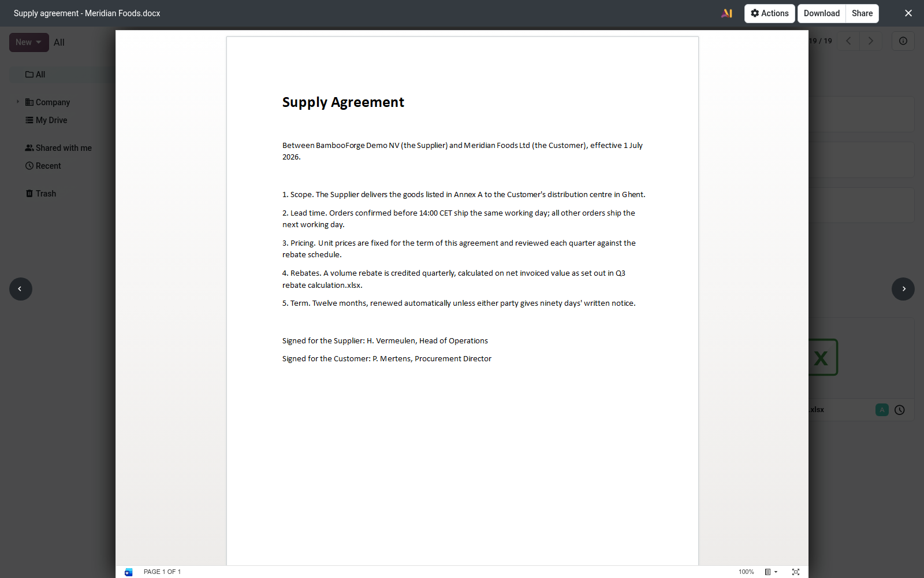Toggle the info details panel button
This screenshot has width=924, height=578.
tap(903, 41)
